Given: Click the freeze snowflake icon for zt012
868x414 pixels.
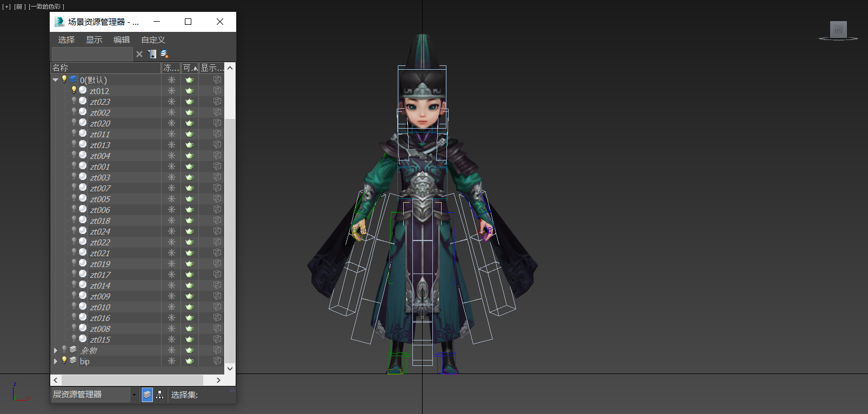Looking at the screenshot, I should (x=171, y=91).
